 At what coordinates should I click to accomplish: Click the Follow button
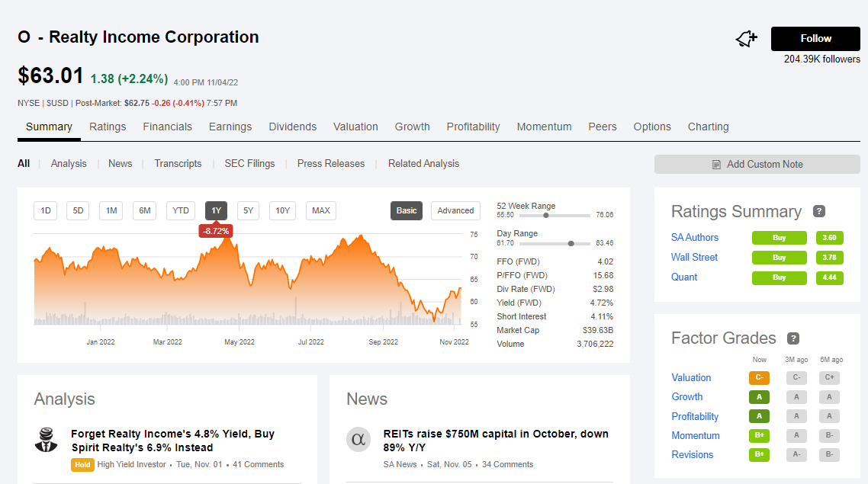pos(815,39)
